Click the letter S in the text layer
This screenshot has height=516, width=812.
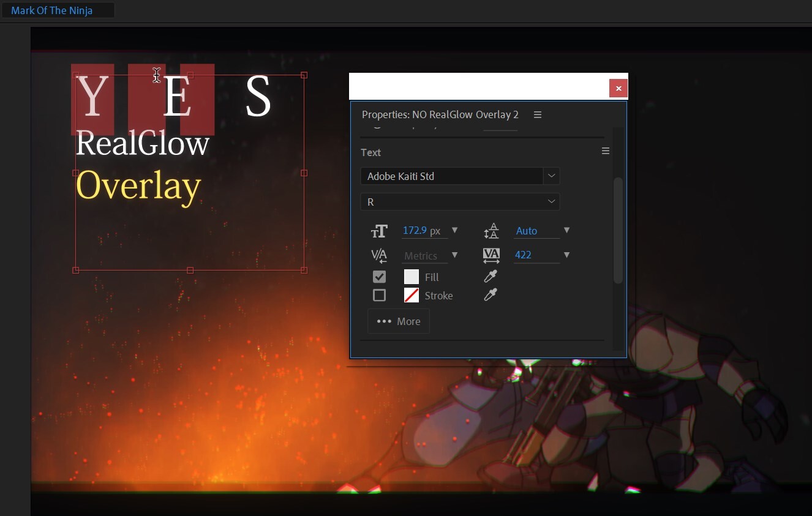(258, 97)
